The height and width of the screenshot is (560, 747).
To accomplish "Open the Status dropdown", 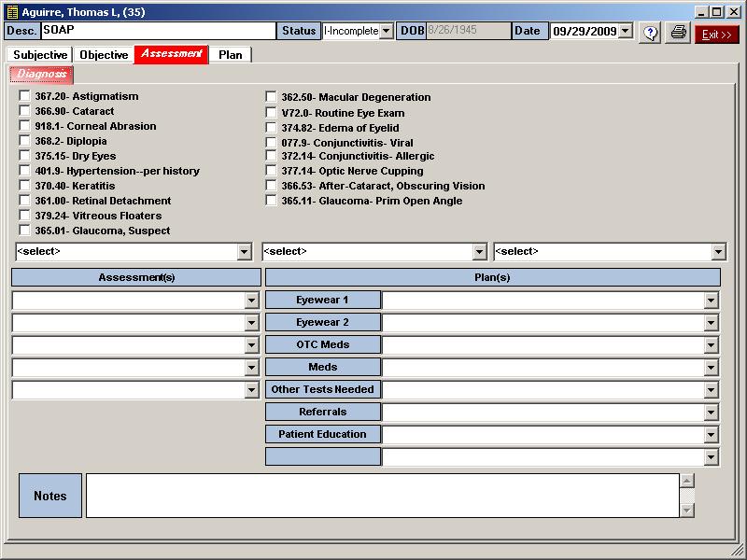I will point(386,32).
